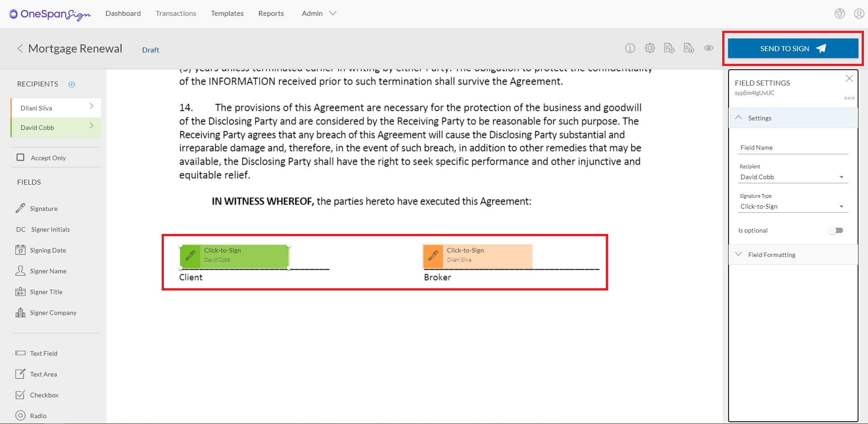868x424 pixels.
Task: Toggle the Accept Only checkbox
Action: point(20,157)
